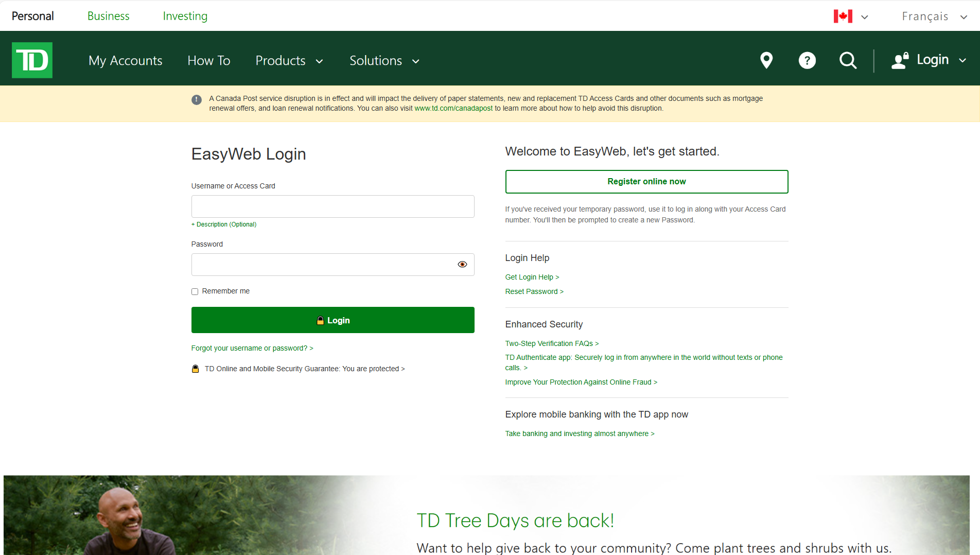Click the Reset Password link
Image resolution: width=980 pixels, height=555 pixels.
tap(534, 291)
